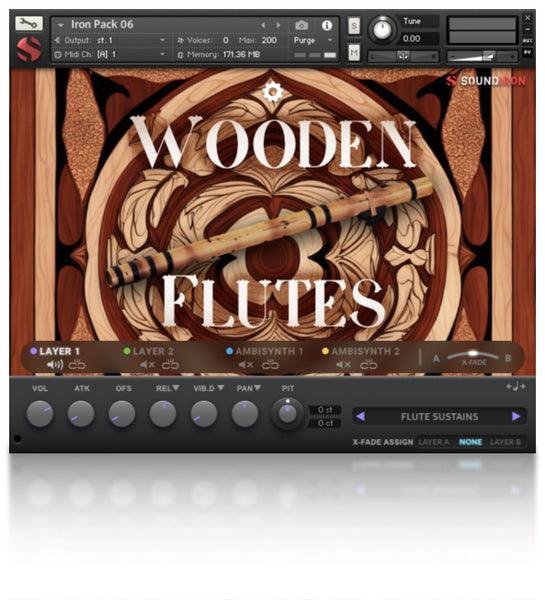Assign X-Fade to Layer A
The width and height of the screenshot is (545, 600).
434,442
